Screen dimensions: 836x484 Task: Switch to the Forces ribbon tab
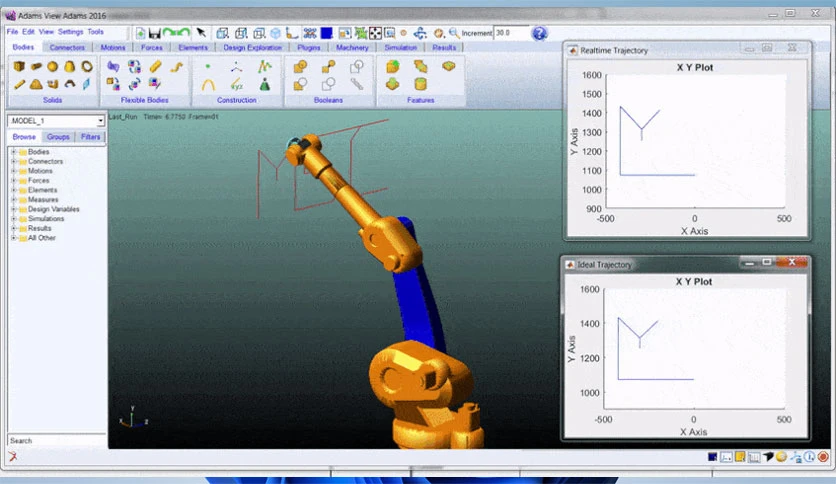[152, 47]
